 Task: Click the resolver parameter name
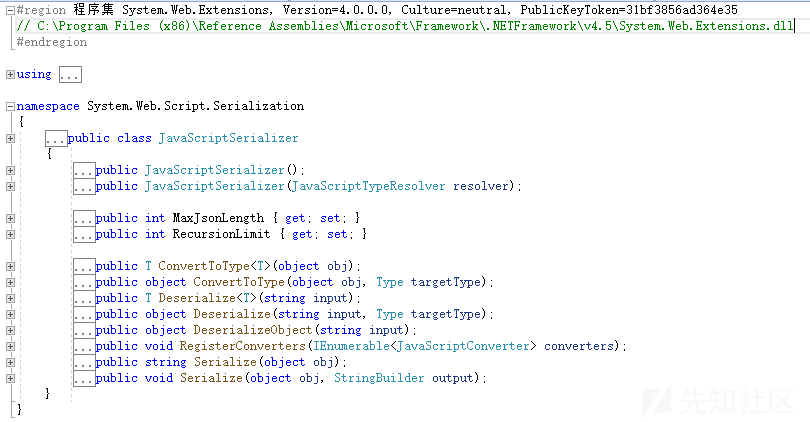[480, 186]
